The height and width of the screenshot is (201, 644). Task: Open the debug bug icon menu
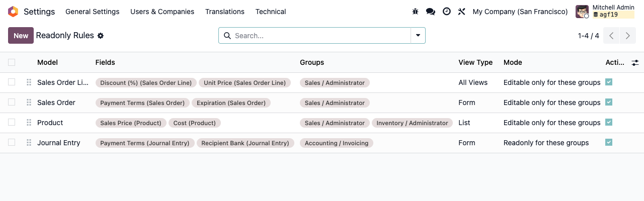415,12
